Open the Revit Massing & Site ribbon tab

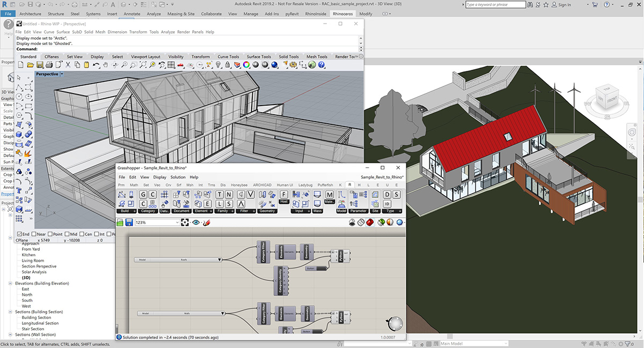point(181,13)
